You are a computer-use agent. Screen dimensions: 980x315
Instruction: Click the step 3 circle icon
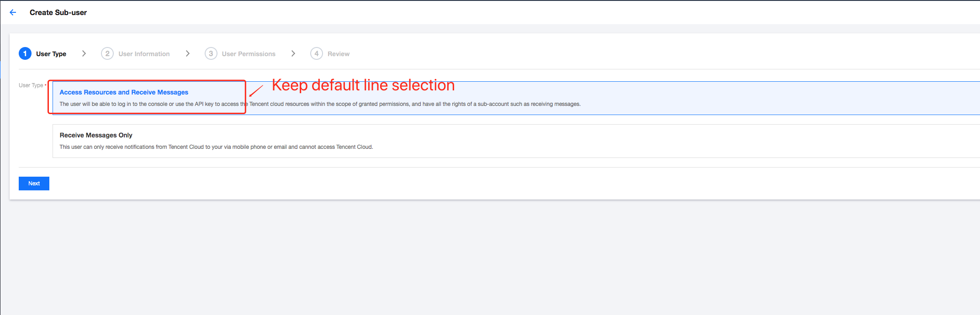[211, 53]
